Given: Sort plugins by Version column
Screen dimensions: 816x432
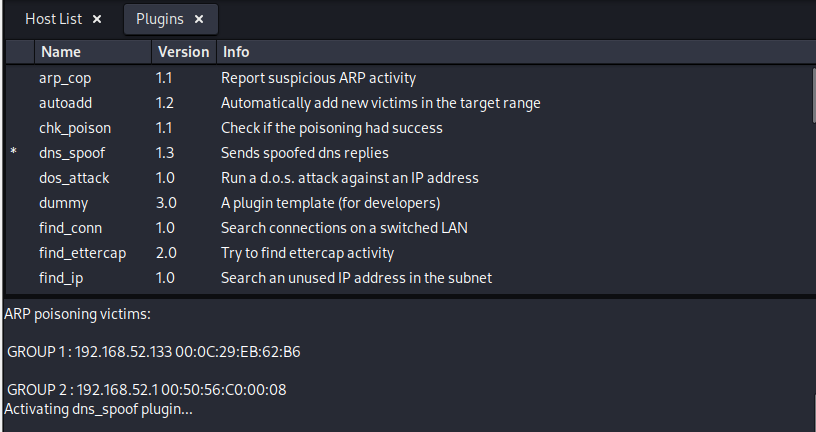Looking at the screenshot, I should 183,52.
